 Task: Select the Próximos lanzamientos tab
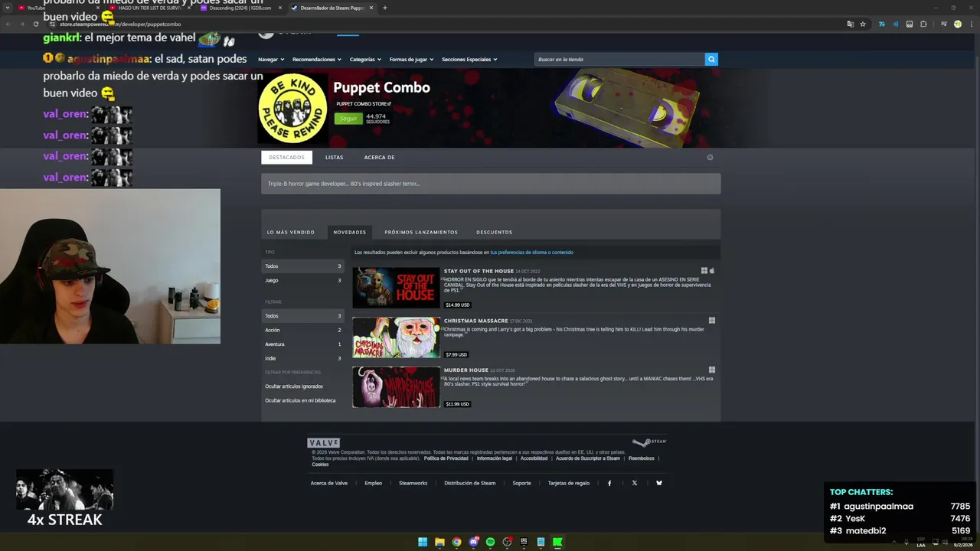[421, 232]
